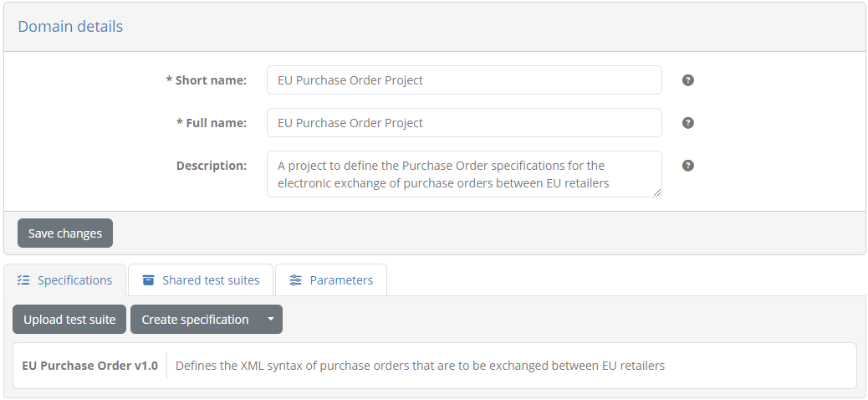Click the archive box icon on Shared test suites

click(x=148, y=280)
